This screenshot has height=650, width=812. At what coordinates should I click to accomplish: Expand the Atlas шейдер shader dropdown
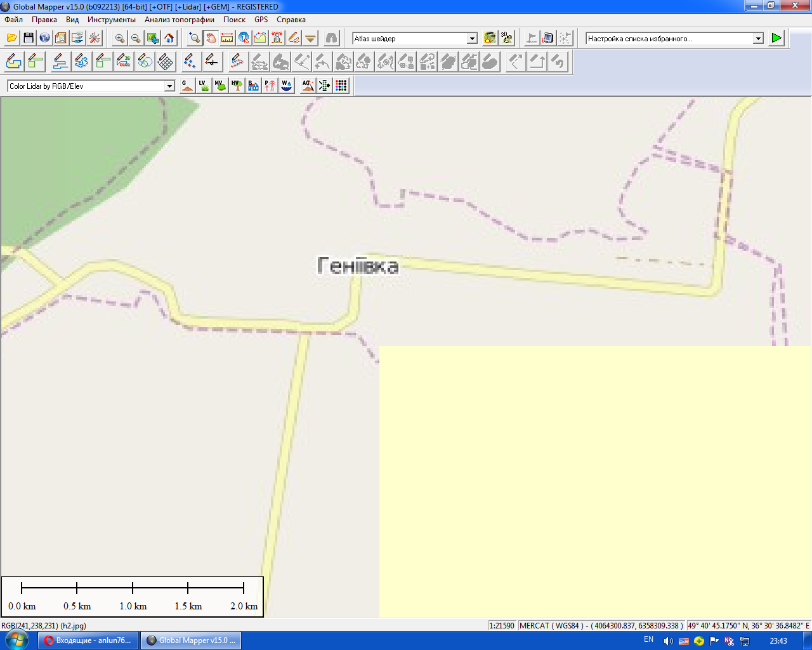[472, 39]
